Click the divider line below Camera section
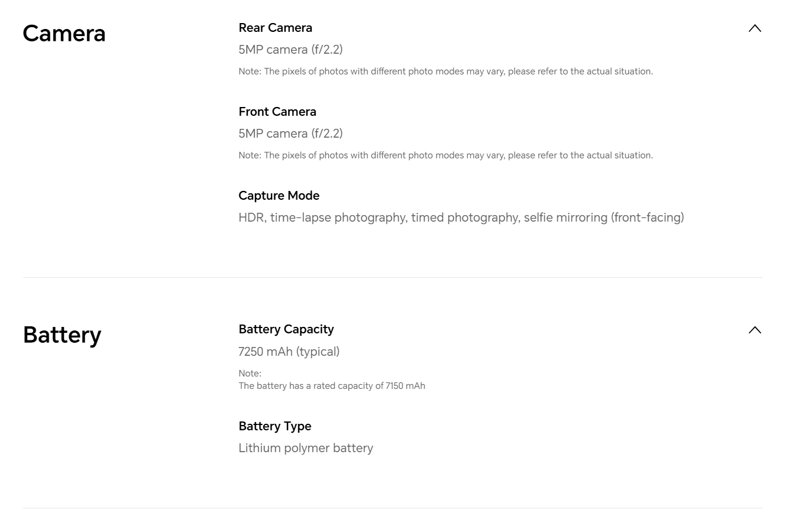The image size is (802, 532). (x=392, y=277)
